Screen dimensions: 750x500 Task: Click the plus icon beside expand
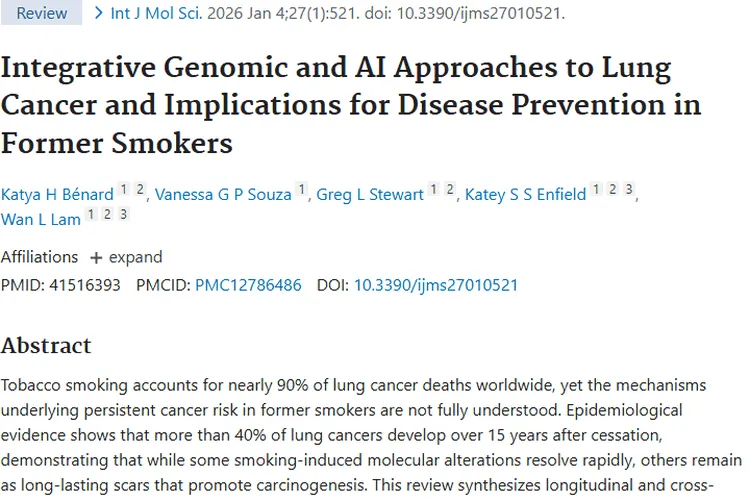pos(96,257)
